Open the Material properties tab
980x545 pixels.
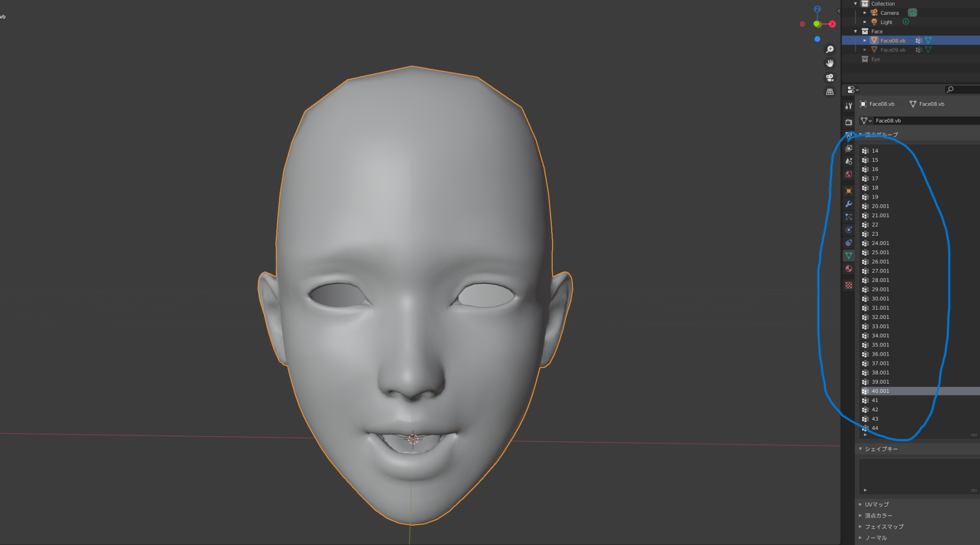(x=849, y=268)
